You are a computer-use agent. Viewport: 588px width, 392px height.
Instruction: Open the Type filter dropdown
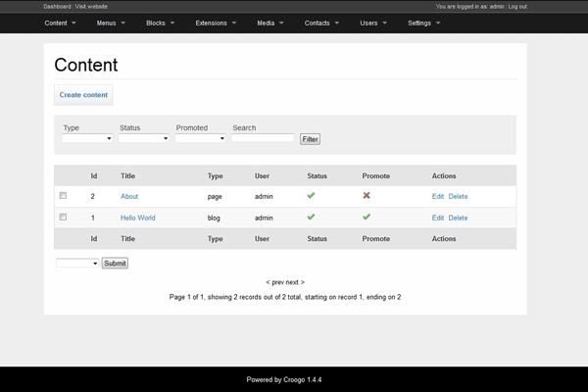pos(87,139)
